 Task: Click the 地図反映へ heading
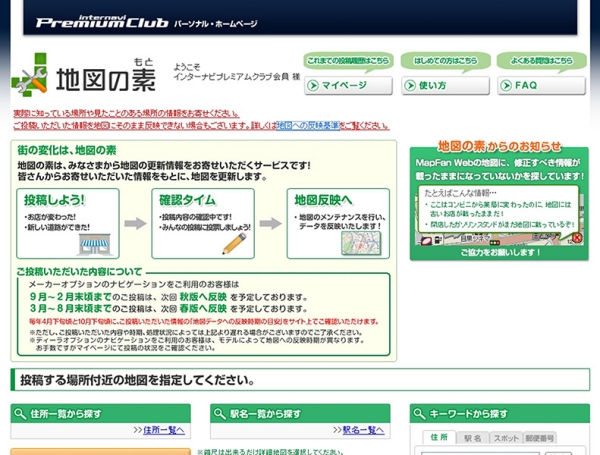(323, 200)
